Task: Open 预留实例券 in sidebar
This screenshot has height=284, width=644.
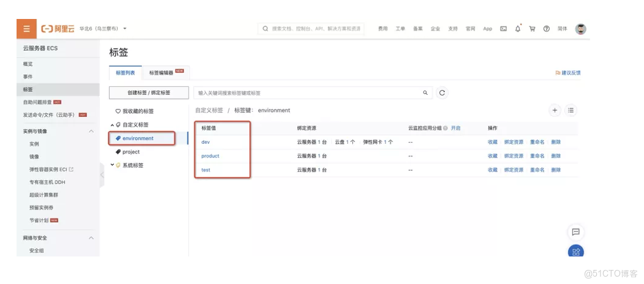Action: [x=41, y=207]
